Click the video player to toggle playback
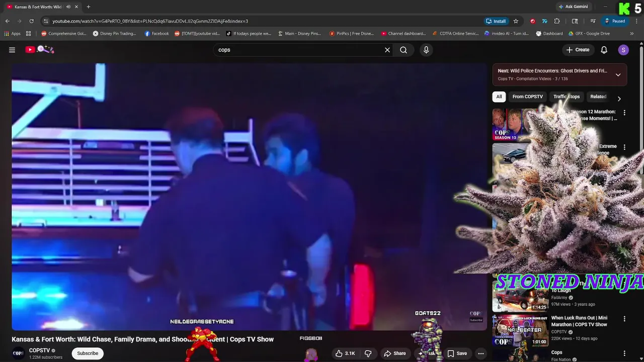The height and width of the screenshot is (362, 644). tap(250, 197)
